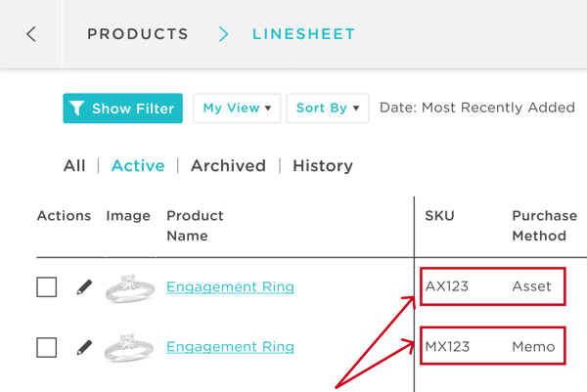Open the second Engagement Ring thumbnail
Image resolution: width=587 pixels, height=392 pixels.
pos(129,347)
